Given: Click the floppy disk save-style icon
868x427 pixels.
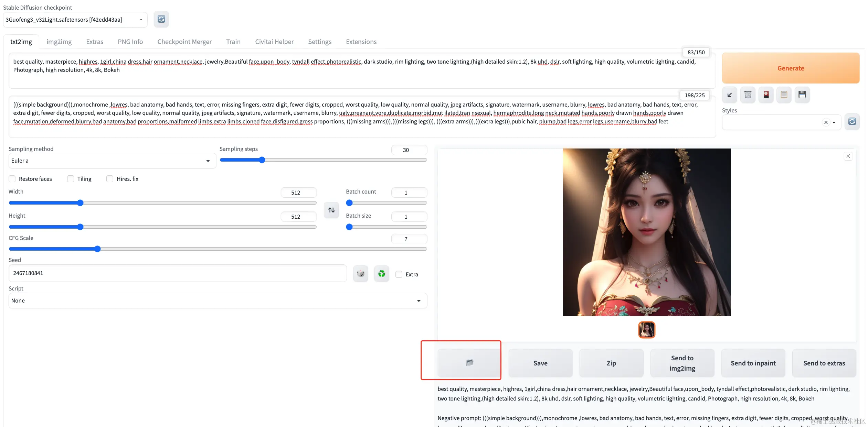Looking at the screenshot, I should 802,95.
